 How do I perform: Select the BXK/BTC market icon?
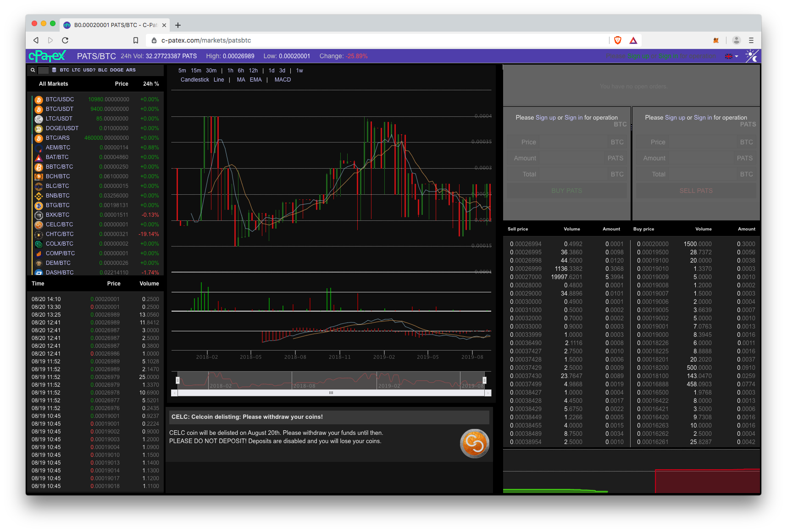39,215
